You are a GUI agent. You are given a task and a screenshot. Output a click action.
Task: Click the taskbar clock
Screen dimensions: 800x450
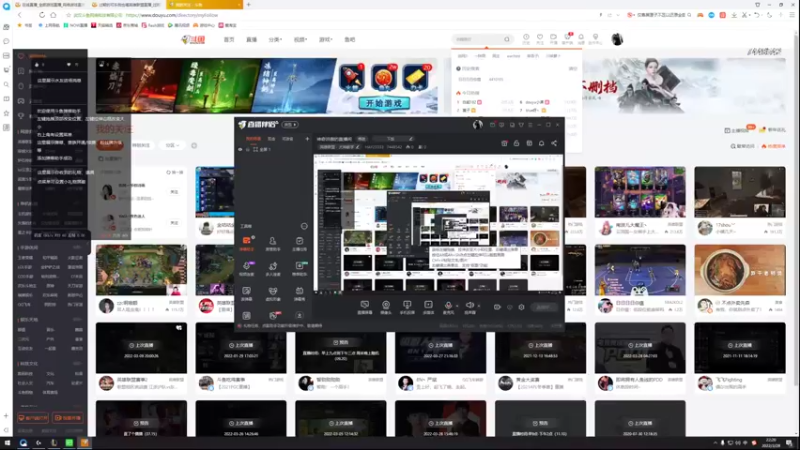(x=770, y=443)
